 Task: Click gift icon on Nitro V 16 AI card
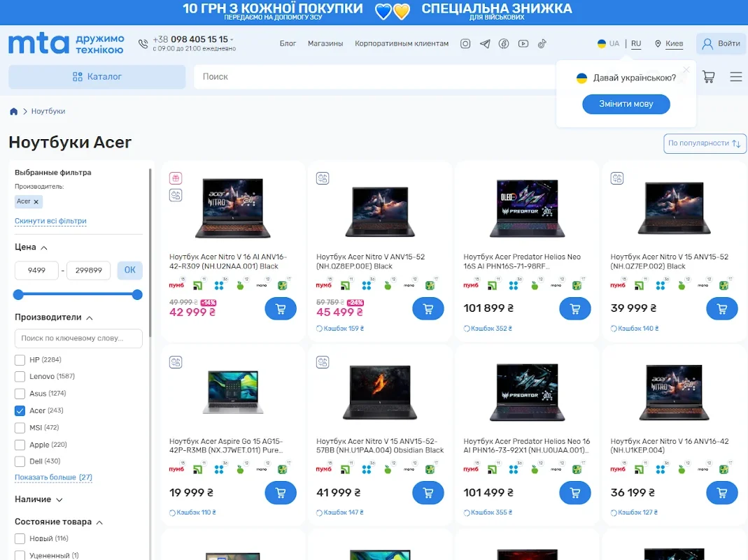coord(176,178)
